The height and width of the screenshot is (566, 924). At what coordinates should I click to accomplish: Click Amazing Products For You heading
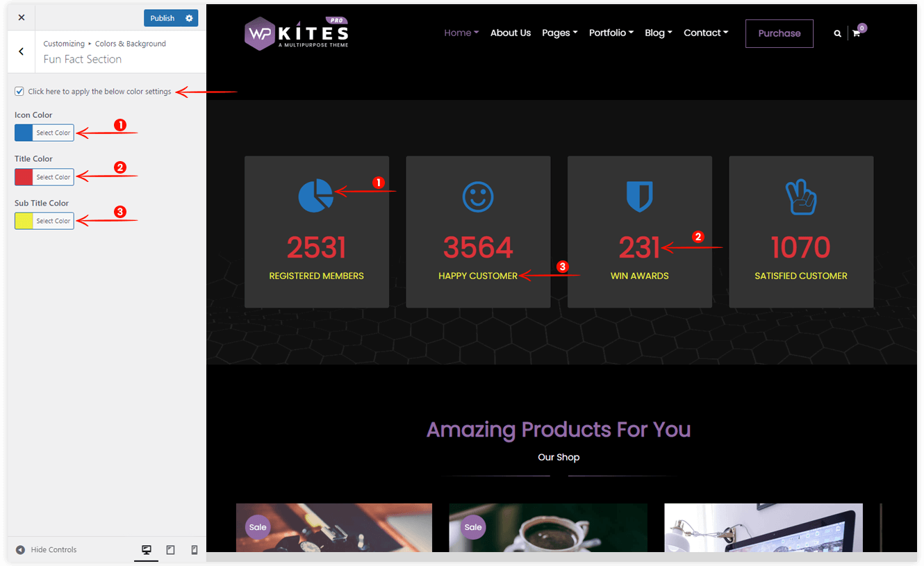coord(559,430)
